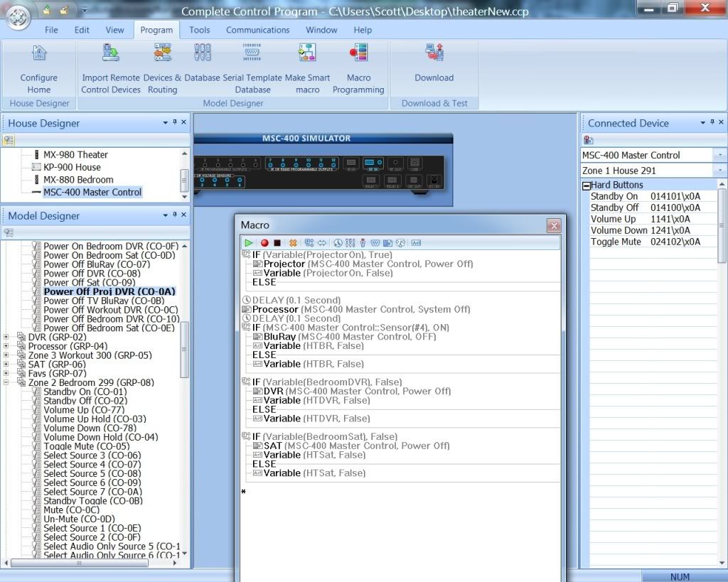728x582 pixels.
Task: Click the relay/sensor icon in Macro toolbar
Action: (x=400, y=243)
